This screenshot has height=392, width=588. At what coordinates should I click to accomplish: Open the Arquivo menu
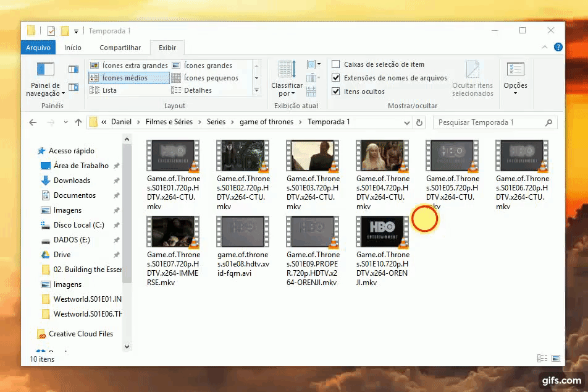click(x=38, y=48)
